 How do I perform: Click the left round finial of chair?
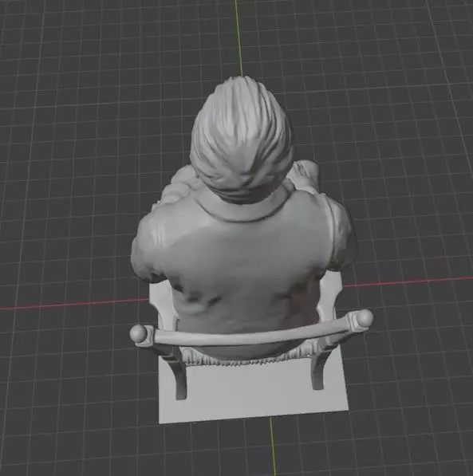click(138, 333)
